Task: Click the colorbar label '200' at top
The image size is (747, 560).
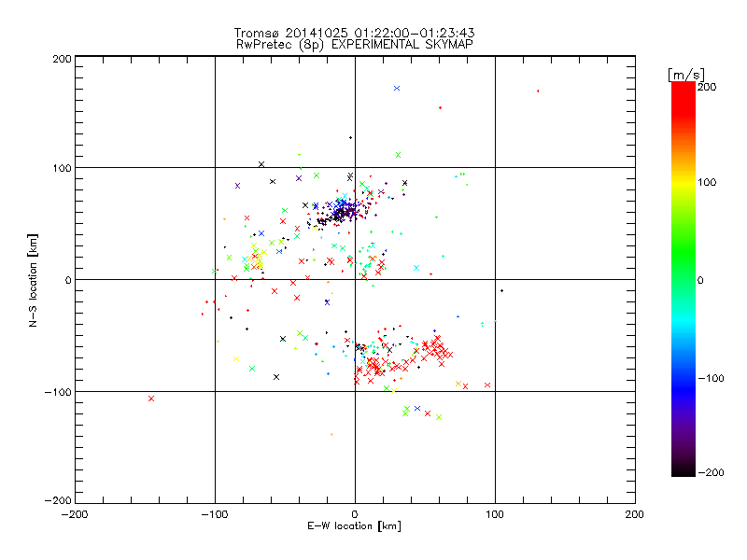Action: coord(707,87)
